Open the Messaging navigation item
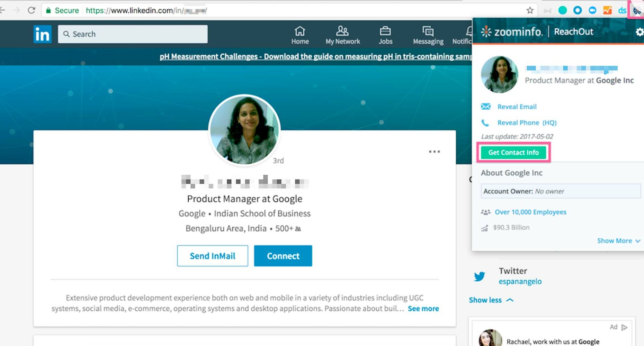 point(428,36)
